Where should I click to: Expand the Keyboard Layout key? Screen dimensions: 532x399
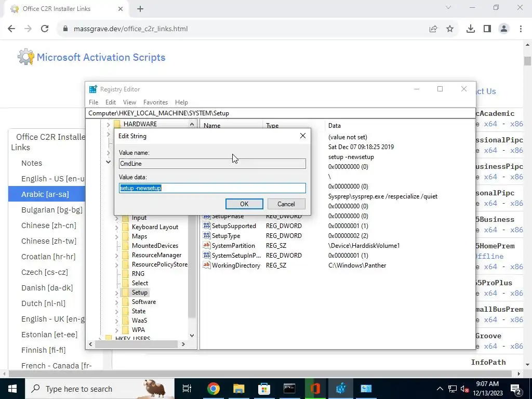pyautogui.click(x=117, y=227)
